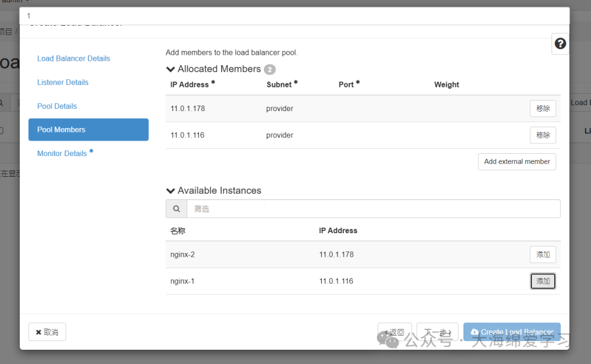
Task: Switch to the Listener Details step
Action: (62, 82)
